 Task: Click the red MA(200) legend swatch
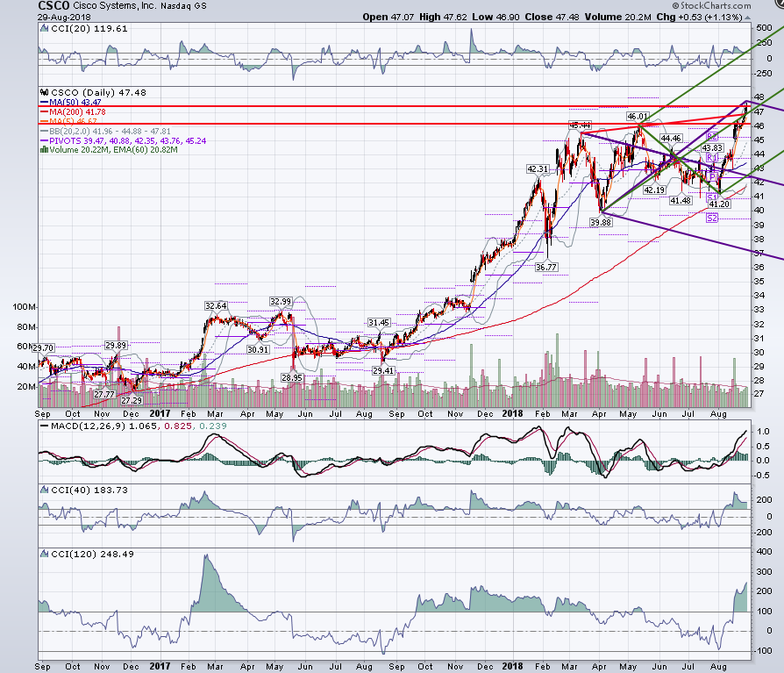coord(44,112)
